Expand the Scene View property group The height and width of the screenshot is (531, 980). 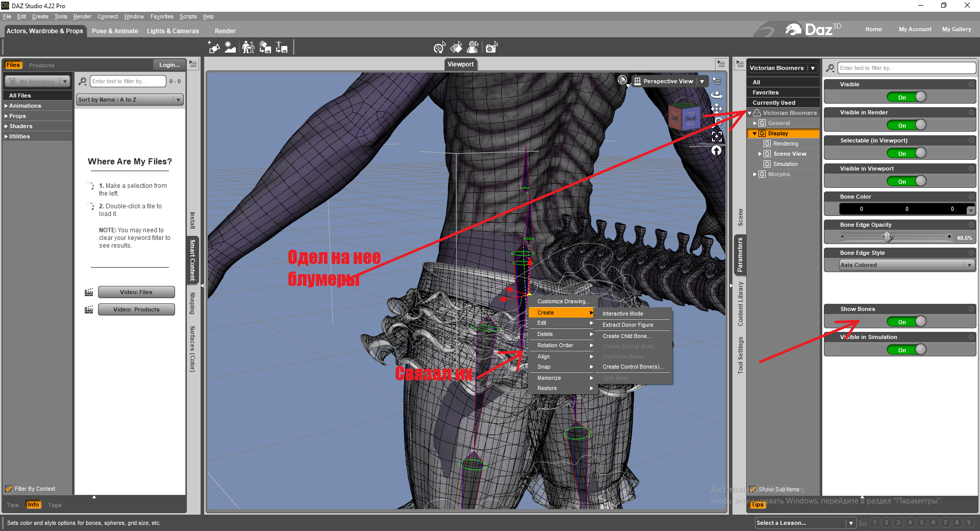click(x=760, y=154)
